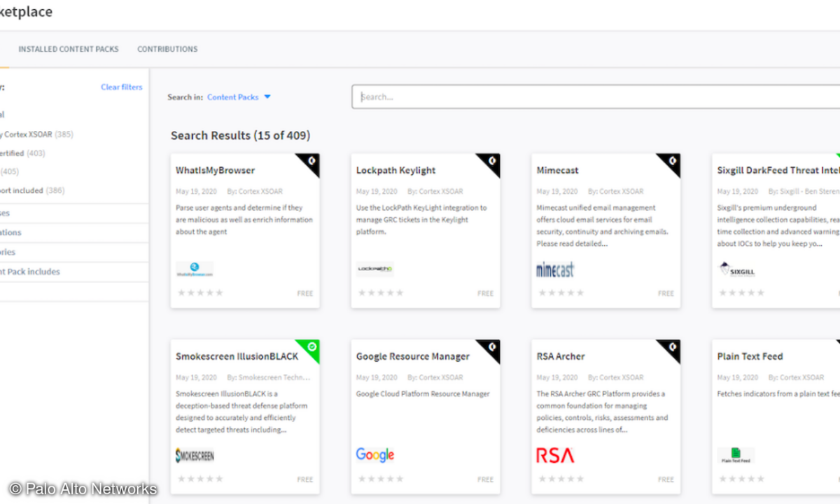Switch to the Contributions tab
This screenshot has width=840, height=504.
(x=167, y=49)
